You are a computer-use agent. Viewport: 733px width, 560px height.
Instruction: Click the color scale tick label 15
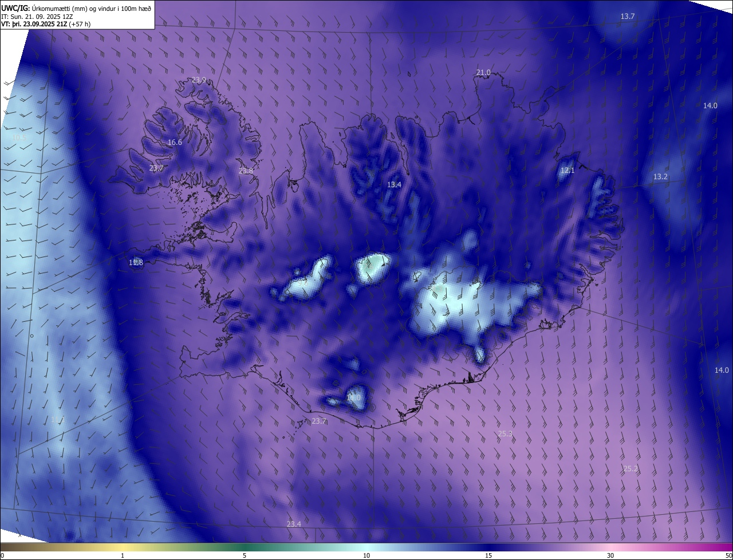(488, 555)
